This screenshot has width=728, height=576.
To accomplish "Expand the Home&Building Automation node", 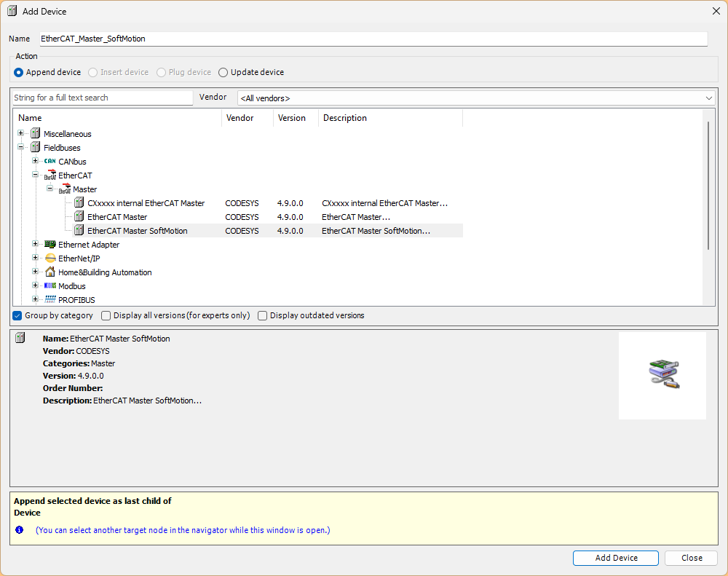I will (x=35, y=272).
